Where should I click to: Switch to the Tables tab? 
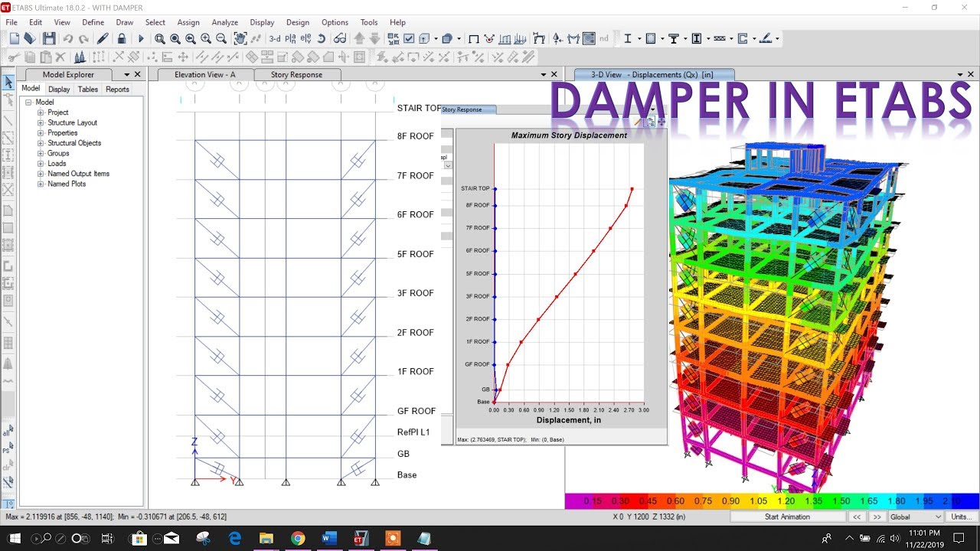87,89
